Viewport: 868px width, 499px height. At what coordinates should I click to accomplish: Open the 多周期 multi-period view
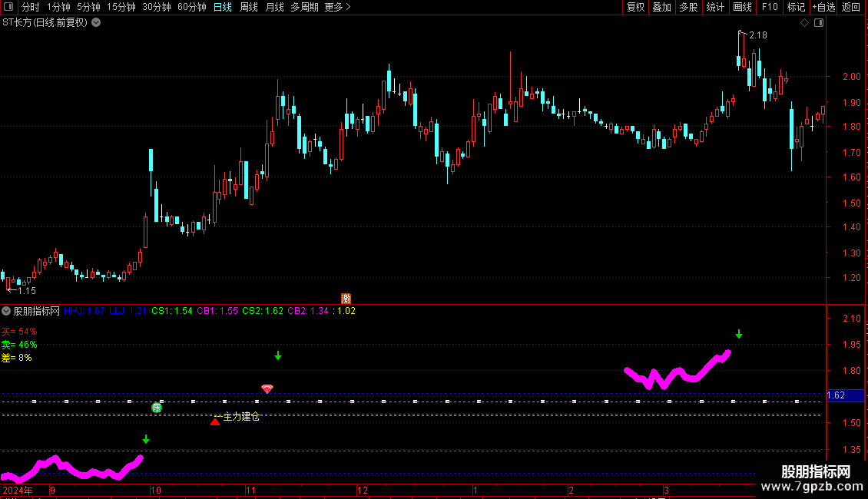[304, 7]
